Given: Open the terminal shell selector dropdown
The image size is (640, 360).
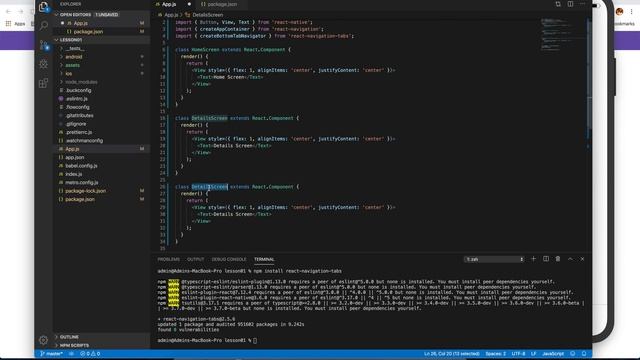Looking at the screenshot, I should (494, 259).
